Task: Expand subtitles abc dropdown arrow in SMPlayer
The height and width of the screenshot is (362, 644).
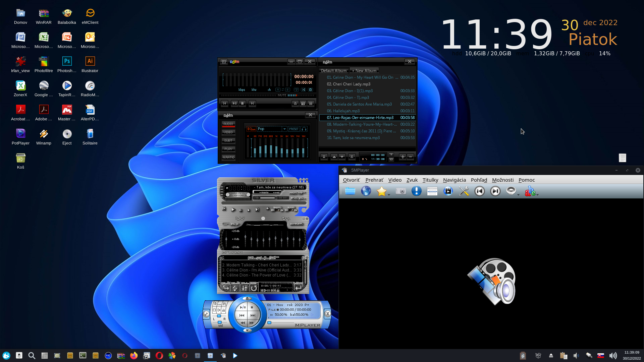Action: click(x=538, y=194)
